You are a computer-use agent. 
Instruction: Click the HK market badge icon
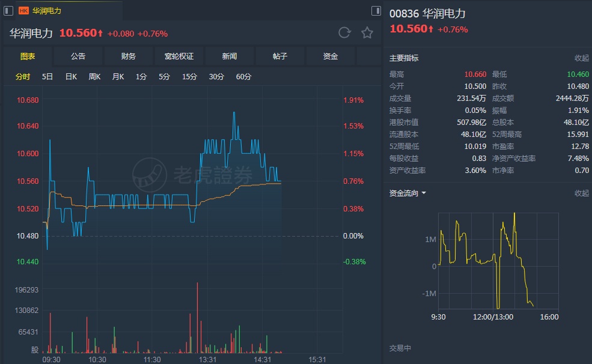pyautogui.click(x=23, y=11)
